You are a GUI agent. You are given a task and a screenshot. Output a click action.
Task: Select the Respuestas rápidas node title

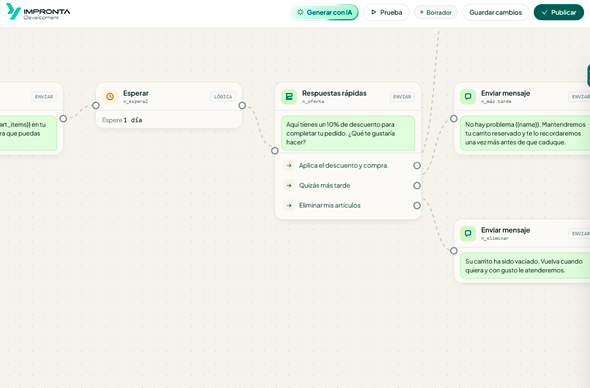pyautogui.click(x=334, y=93)
